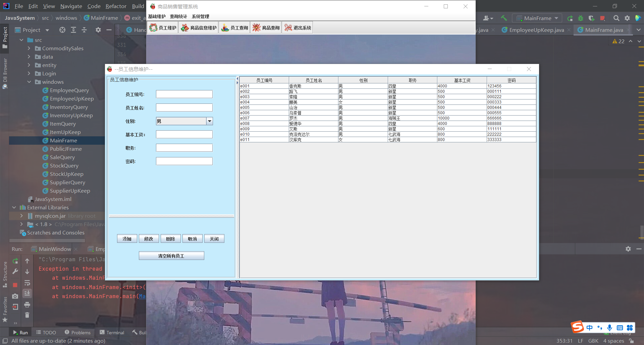Click the camera dump threads icon

click(x=15, y=296)
